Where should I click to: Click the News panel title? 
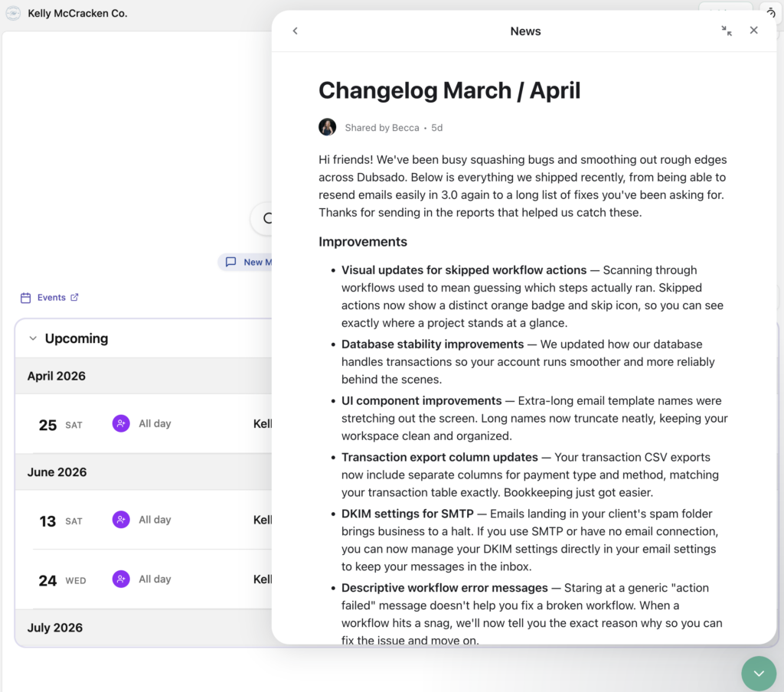(525, 31)
